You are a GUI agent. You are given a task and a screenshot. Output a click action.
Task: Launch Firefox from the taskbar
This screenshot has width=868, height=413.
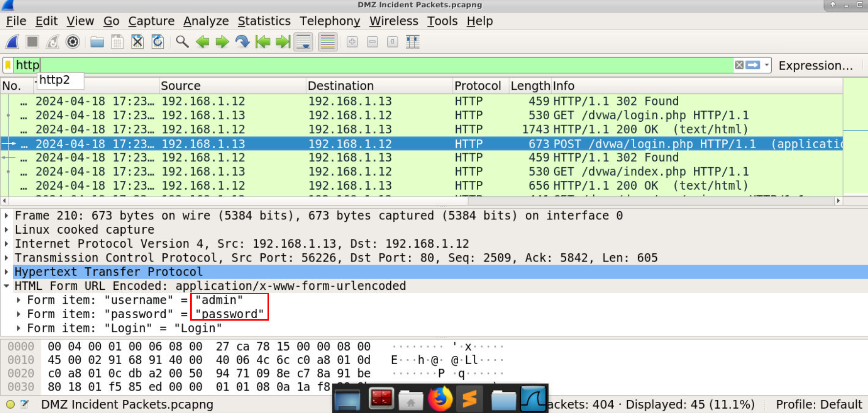tap(440, 399)
